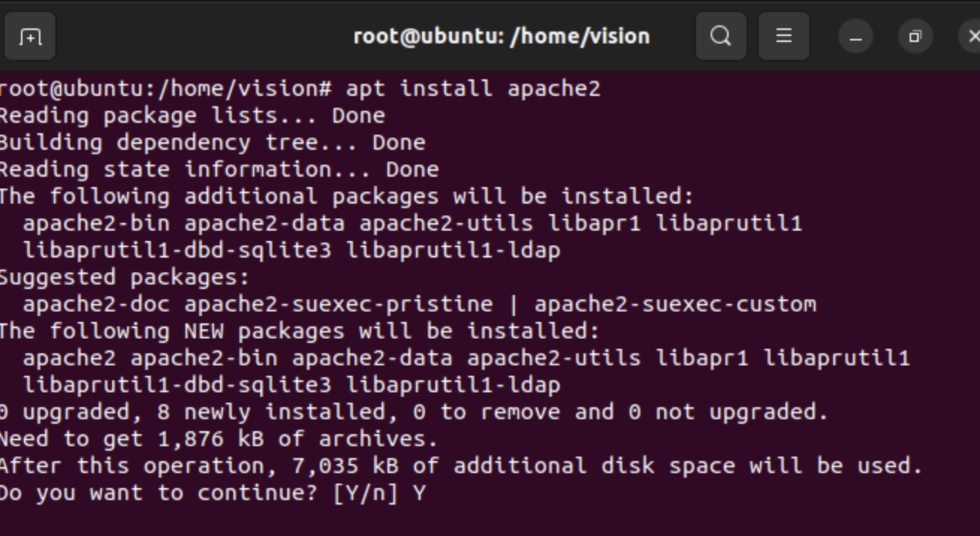This screenshot has height=536, width=980.
Task: Click the apt install apache2 command text
Action: 473,88
